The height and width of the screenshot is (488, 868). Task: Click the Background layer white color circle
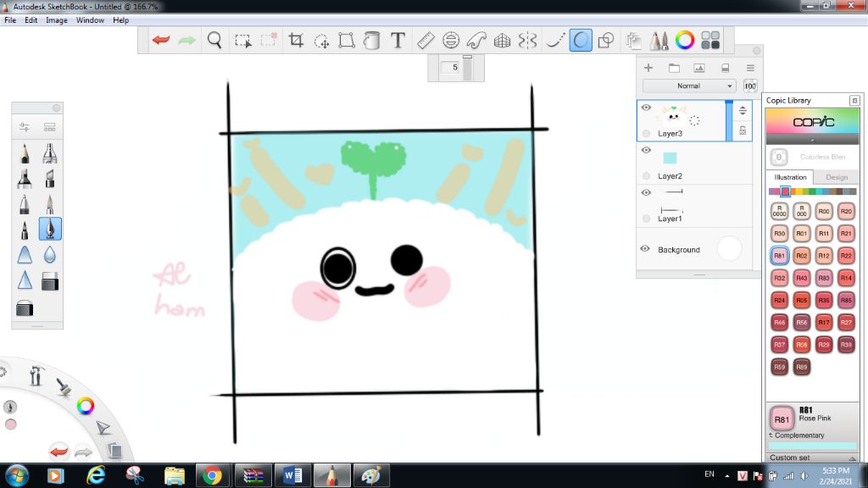(x=729, y=249)
